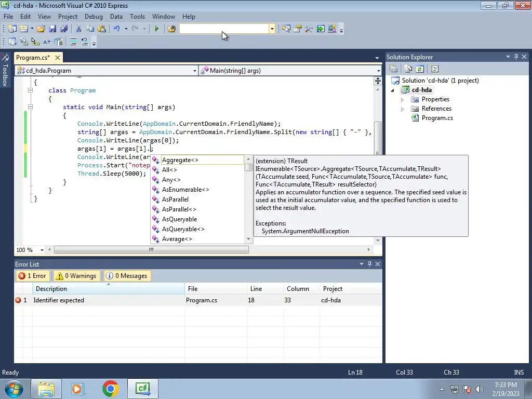Click the Paste clipboard icon
The width and height of the screenshot is (532, 399).
pos(101,29)
